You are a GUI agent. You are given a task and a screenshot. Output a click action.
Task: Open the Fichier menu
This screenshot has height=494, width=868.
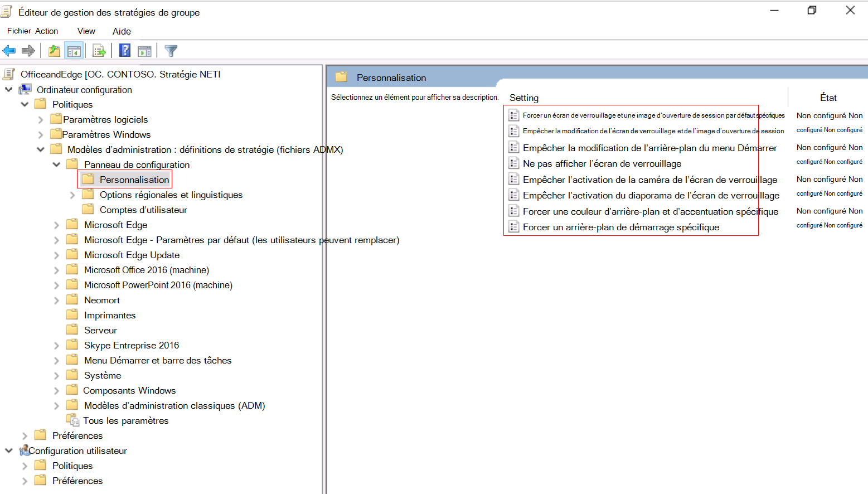(x=18, y=31)
